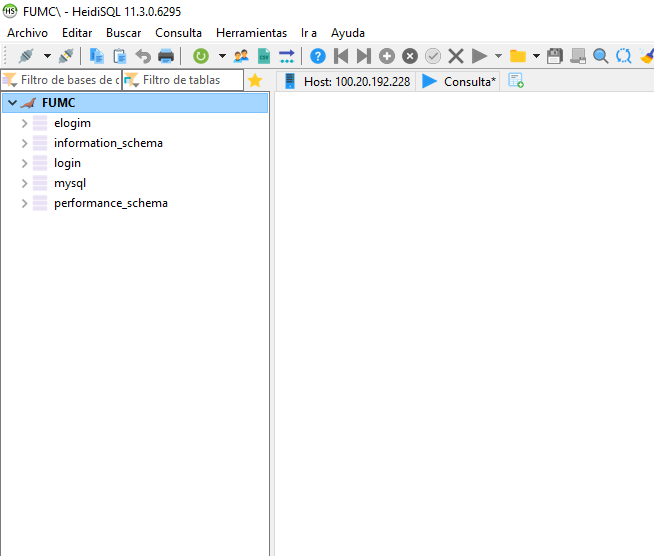This screenshot has width=654, height=556.
Task: Select the mysql database in tree
Action: pos(70,183)
